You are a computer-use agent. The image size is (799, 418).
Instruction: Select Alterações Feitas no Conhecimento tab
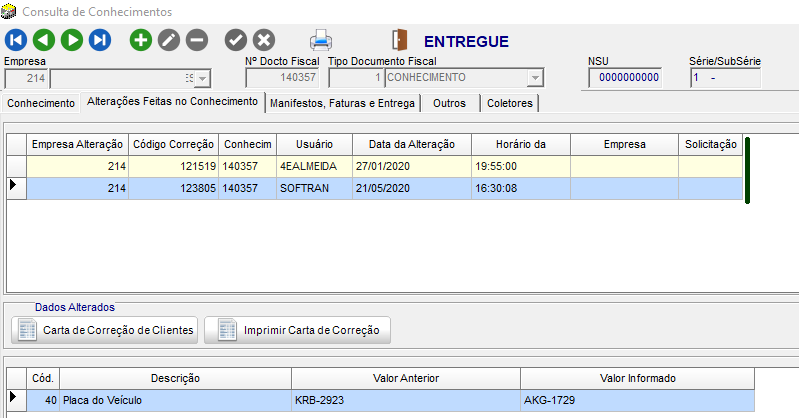tap(172, 101)
